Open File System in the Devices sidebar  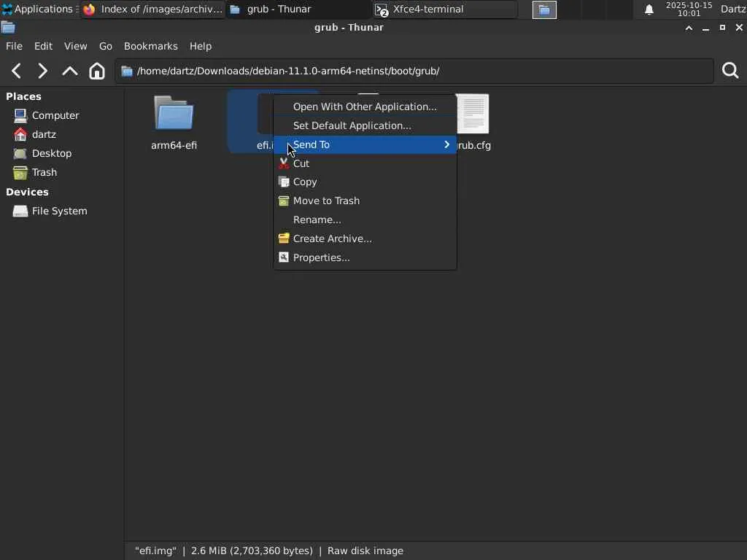point(59,211)
